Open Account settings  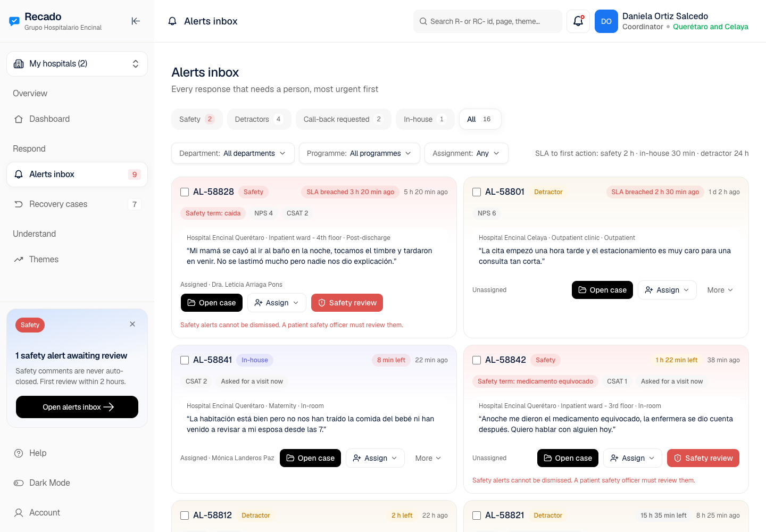click(77, 513)
